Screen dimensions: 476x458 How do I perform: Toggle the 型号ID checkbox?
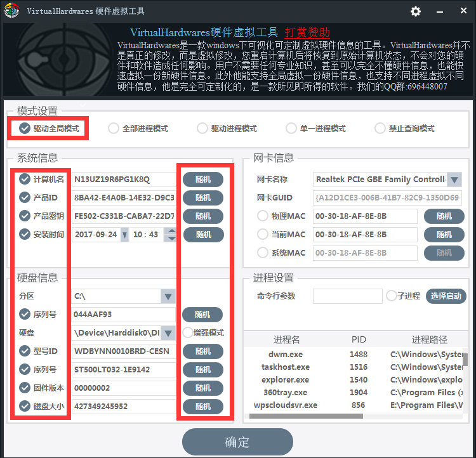pos(25,351)
